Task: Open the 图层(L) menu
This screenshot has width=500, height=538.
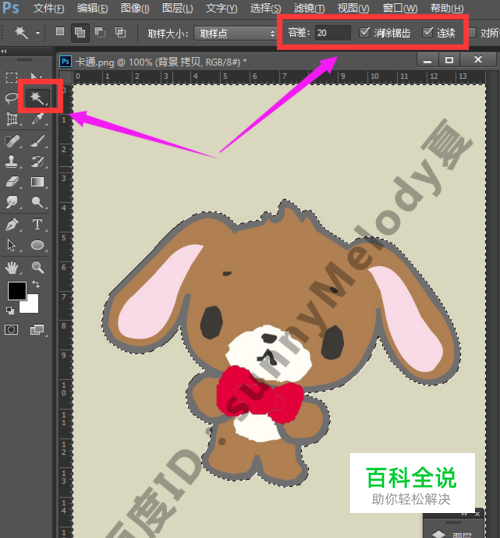Action: pyautogui.click(x=177, y=8)
